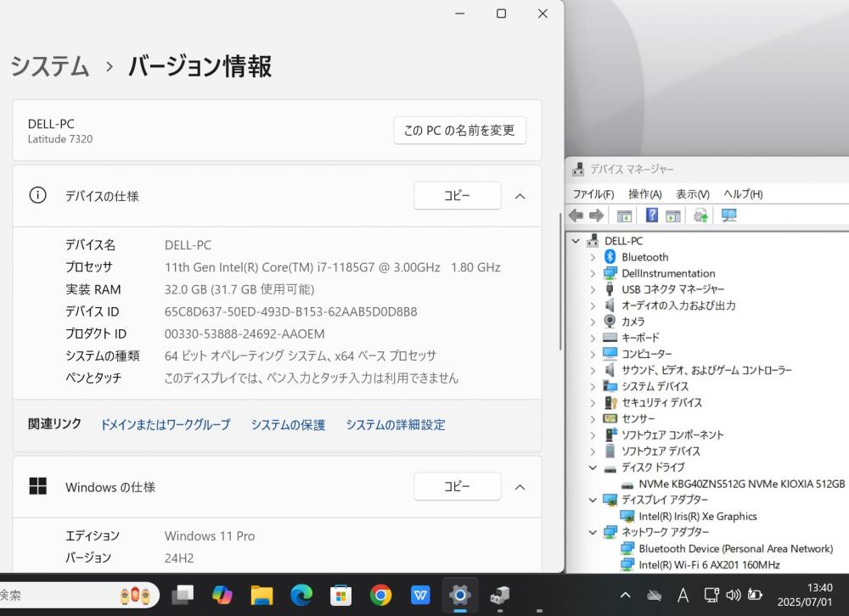Image resolution: width=849 pixels, height=616 pixels.
Task: Click the Back arrow in Device Manager toolbar
Action: 576,216
